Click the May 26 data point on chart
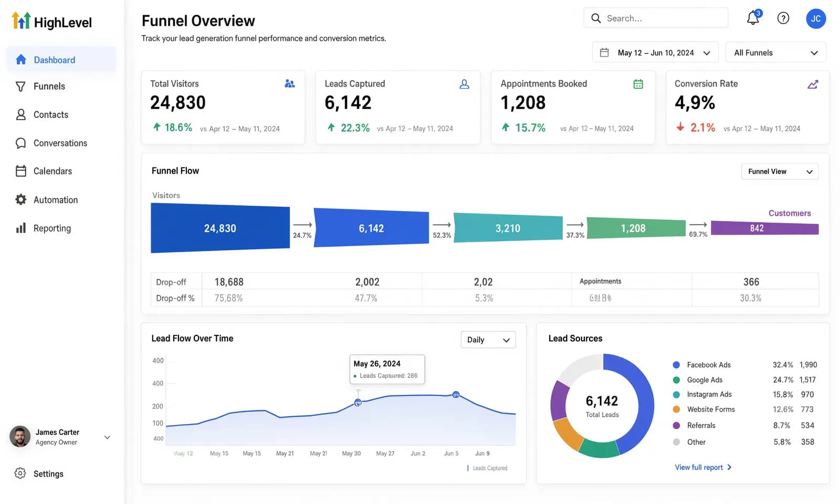This screenshot has height=504, width=840. 358,403
